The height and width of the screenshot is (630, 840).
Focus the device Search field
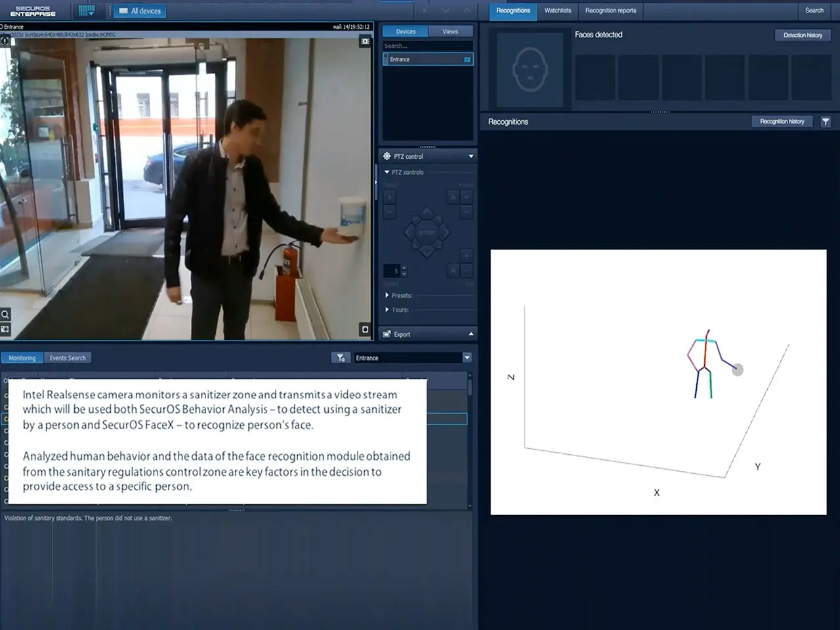pyautogui.click(x=427, y=46)
